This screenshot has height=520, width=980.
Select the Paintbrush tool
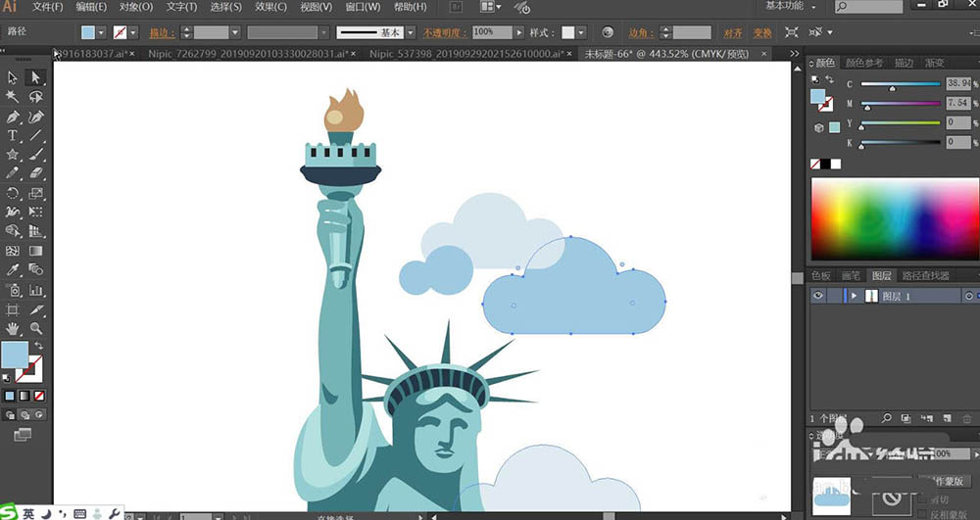coord(35,154)
